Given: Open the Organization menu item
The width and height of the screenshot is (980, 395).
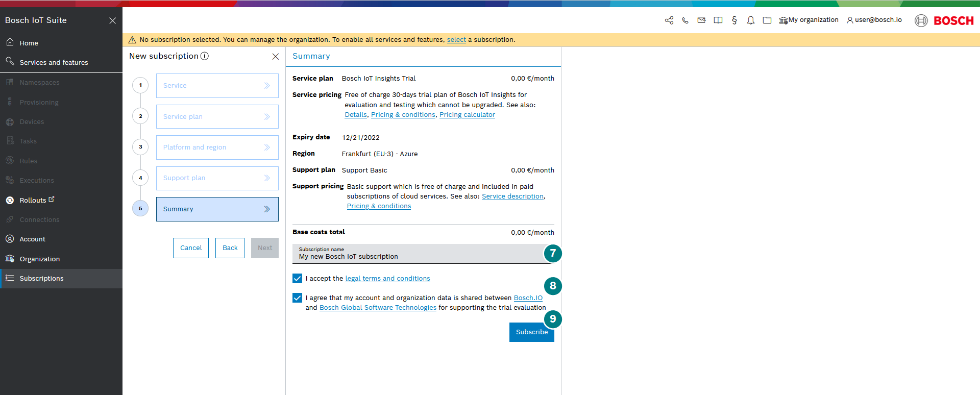Looking at the screenshot, I should pyautogui.click(x=61, y=259).
